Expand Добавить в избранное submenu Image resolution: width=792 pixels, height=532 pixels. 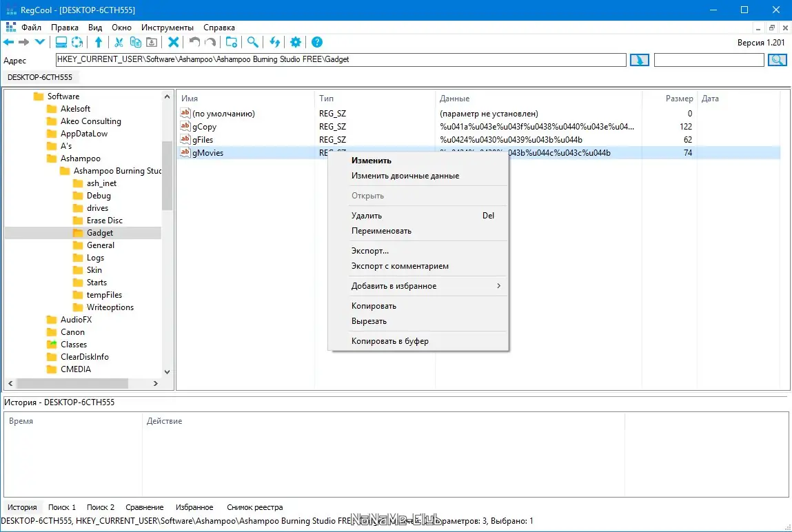[x=418, y=286]
